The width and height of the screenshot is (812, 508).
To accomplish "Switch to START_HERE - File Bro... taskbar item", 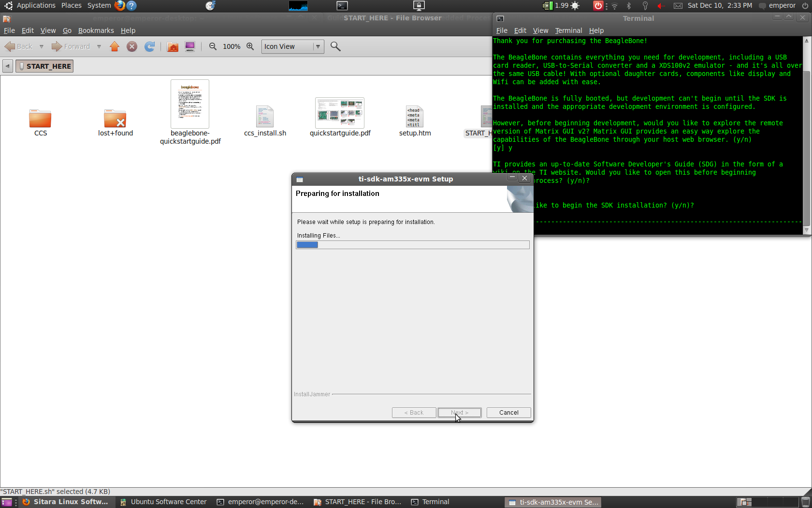I will click(358, 502).
